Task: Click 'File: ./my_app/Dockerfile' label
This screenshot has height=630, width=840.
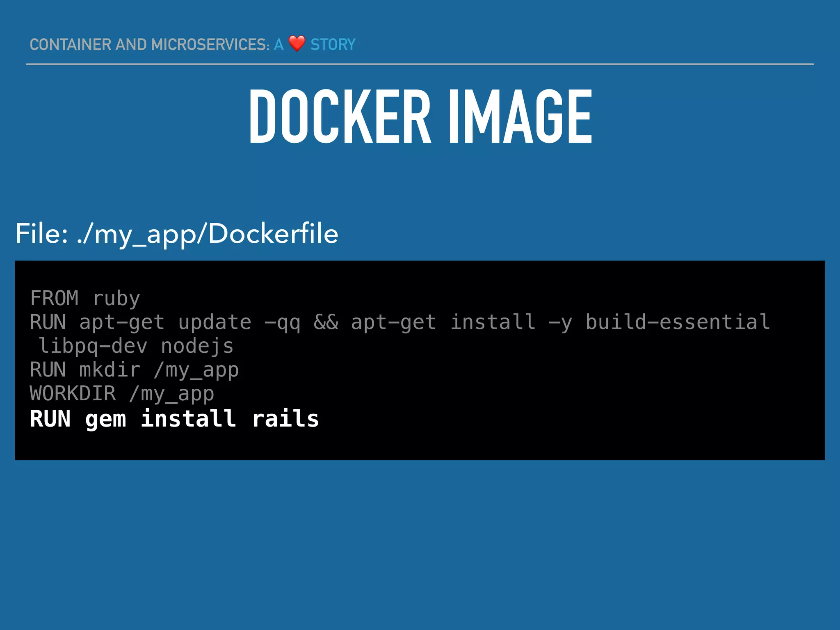Action: tap(177, 234)
